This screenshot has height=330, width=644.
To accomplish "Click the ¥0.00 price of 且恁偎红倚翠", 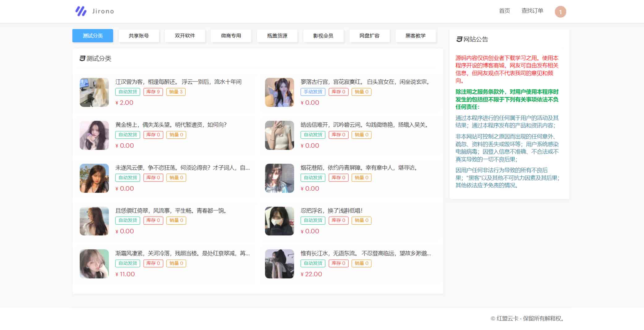I will coord(125,231).
